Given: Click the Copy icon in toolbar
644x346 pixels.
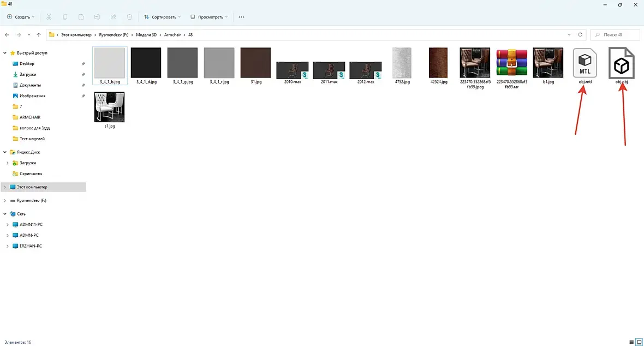Looking at the screenshot, I should click(65, 17).
